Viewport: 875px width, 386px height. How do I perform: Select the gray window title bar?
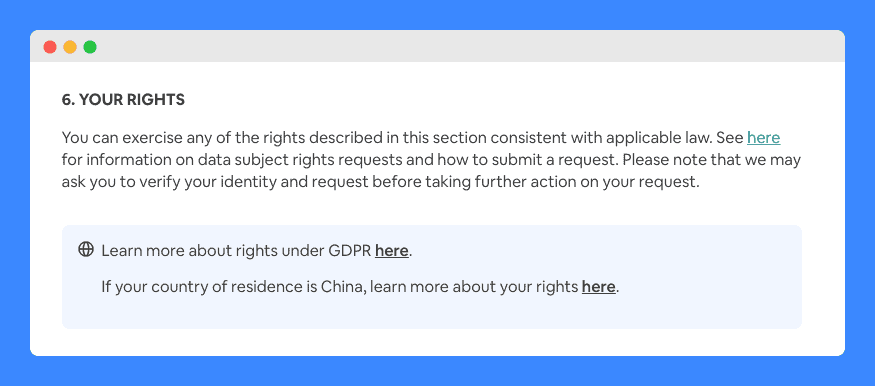click(438, 46)
